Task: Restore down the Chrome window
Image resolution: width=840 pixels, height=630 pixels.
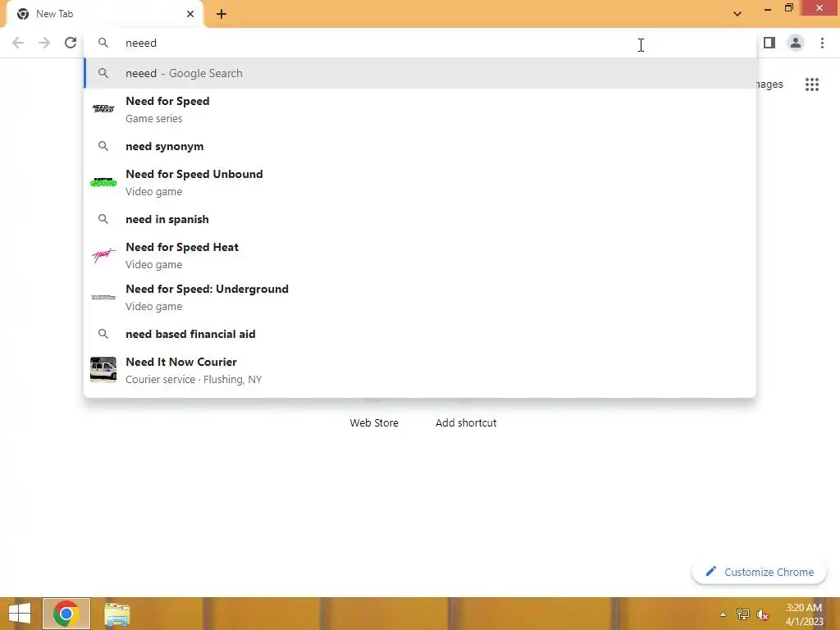Action: click(788, 8)
